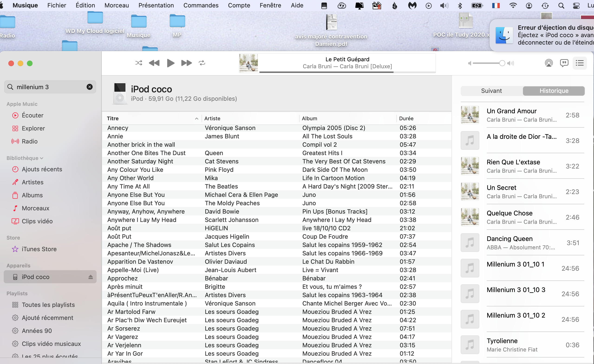Toggle shuffle playback mode
This screenshot has width=594, height=364.
tap(139, 63)
